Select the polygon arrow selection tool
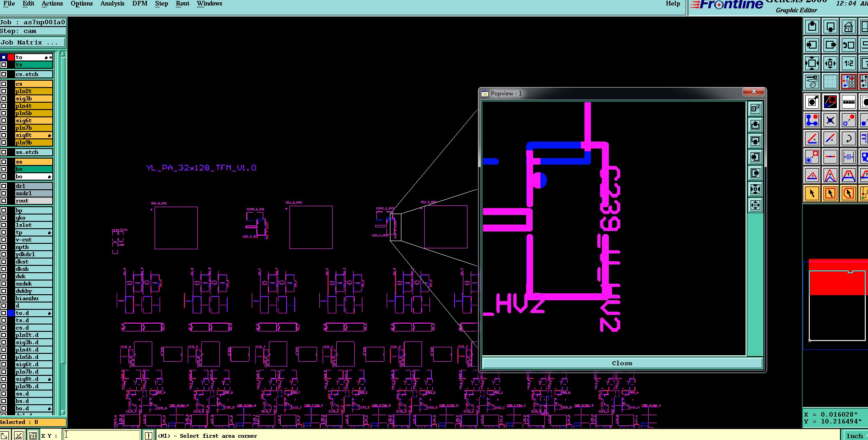The image size is (868, 440). coord(849,193)
